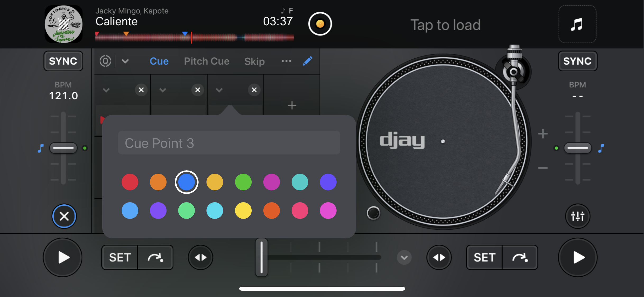Open the three-dots more options
The width and height of the screenshot is (644, 297).
[x=286, y=61]
